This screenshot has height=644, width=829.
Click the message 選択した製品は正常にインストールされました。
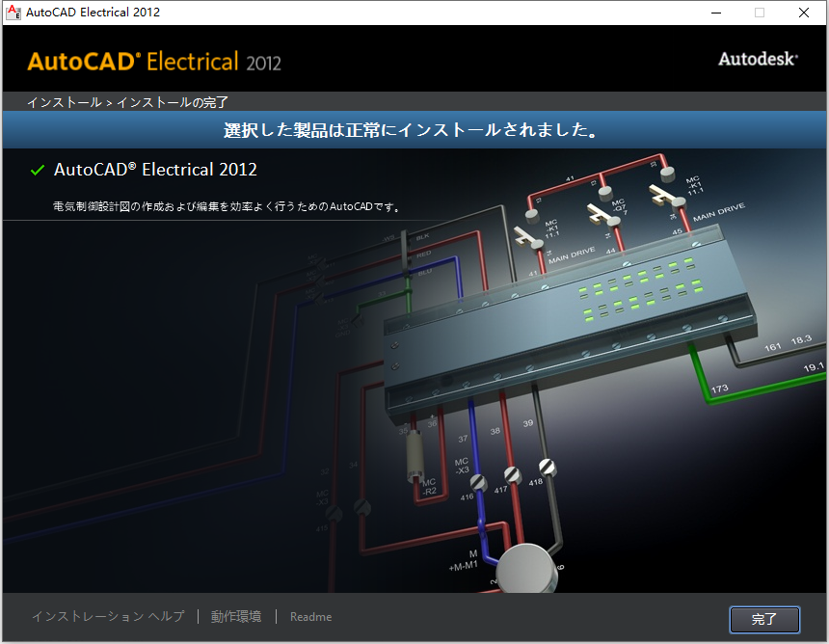coord(411,130)
